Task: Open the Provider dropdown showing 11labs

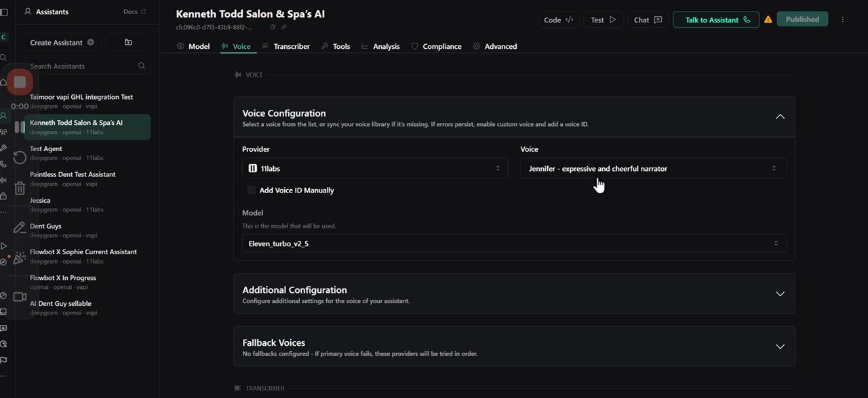Action: click(x=375, y=168)
